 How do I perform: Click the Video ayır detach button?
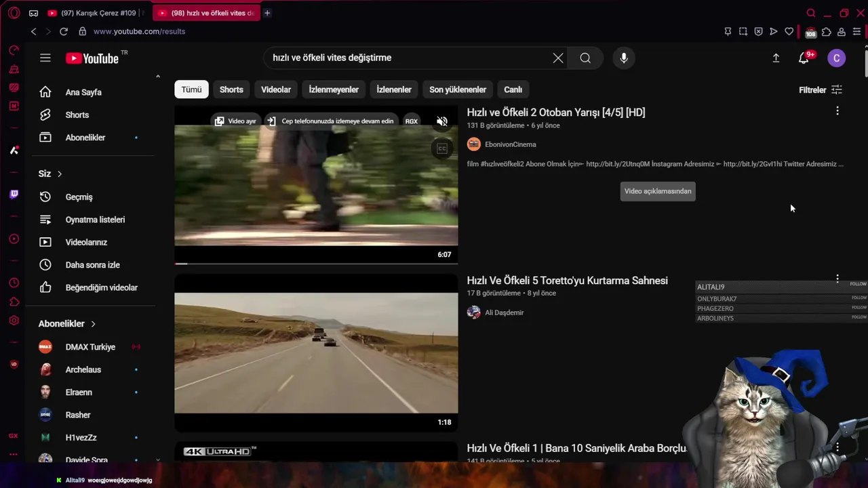click(235, 121)
